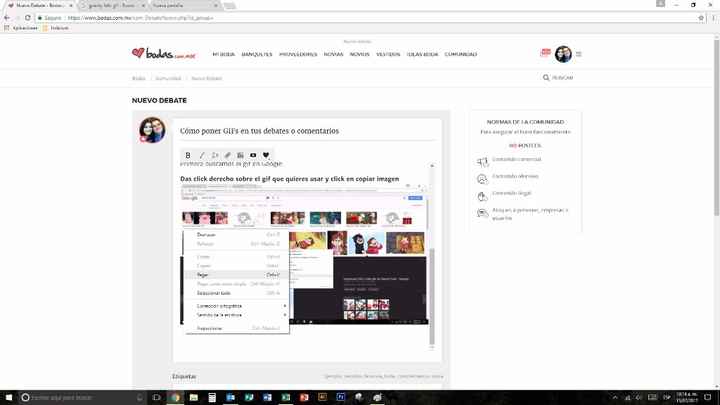
Task: Insert an image using the picture icon
Action: 240,155
